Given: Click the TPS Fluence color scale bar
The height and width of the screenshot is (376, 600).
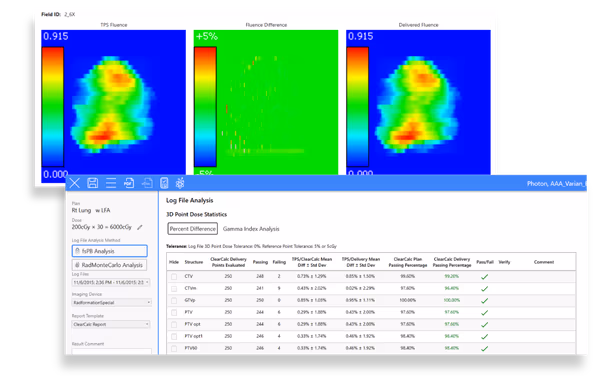Looking at the screenshot, I should pos(53,107).
